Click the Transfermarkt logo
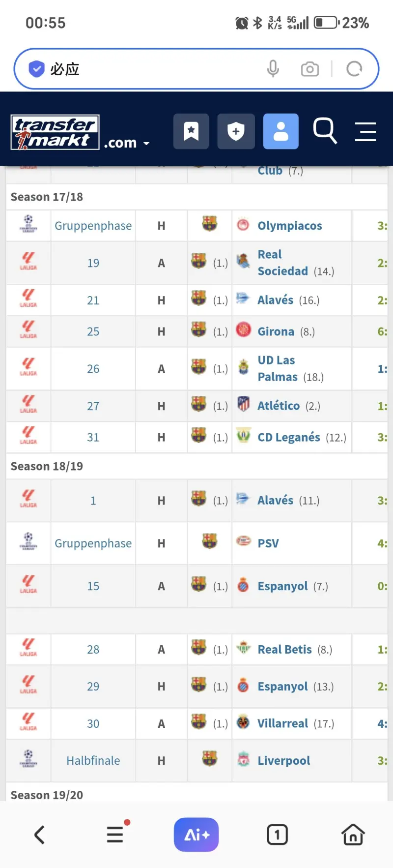The image size is (393, 868). coord(55,132)
